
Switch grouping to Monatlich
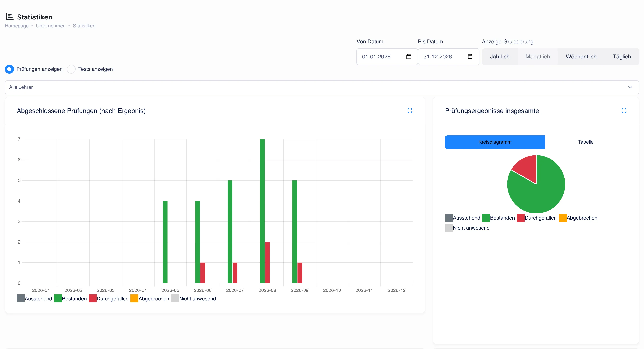[x=538, y=57]
